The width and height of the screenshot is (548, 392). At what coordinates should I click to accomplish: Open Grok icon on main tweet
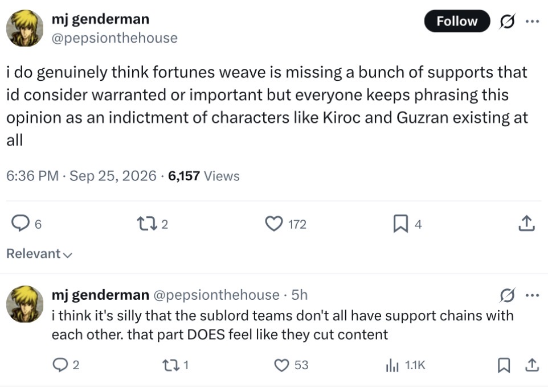[x=507, y=22]
